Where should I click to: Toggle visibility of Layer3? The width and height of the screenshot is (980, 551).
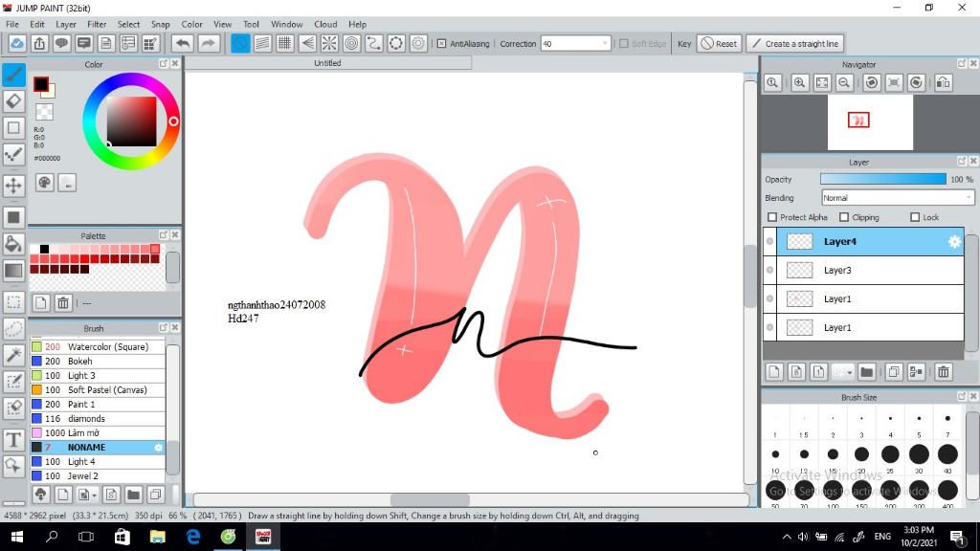pyautogui.click(x=770, y=271)
